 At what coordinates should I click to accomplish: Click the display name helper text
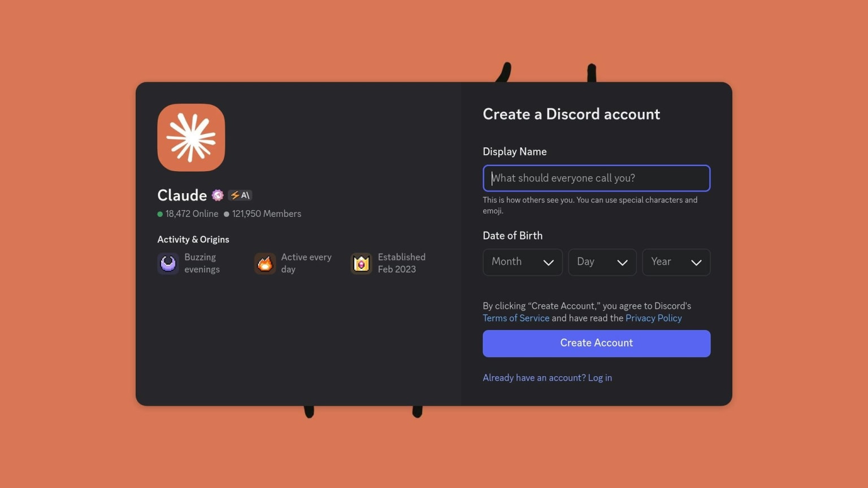[590, 205]
